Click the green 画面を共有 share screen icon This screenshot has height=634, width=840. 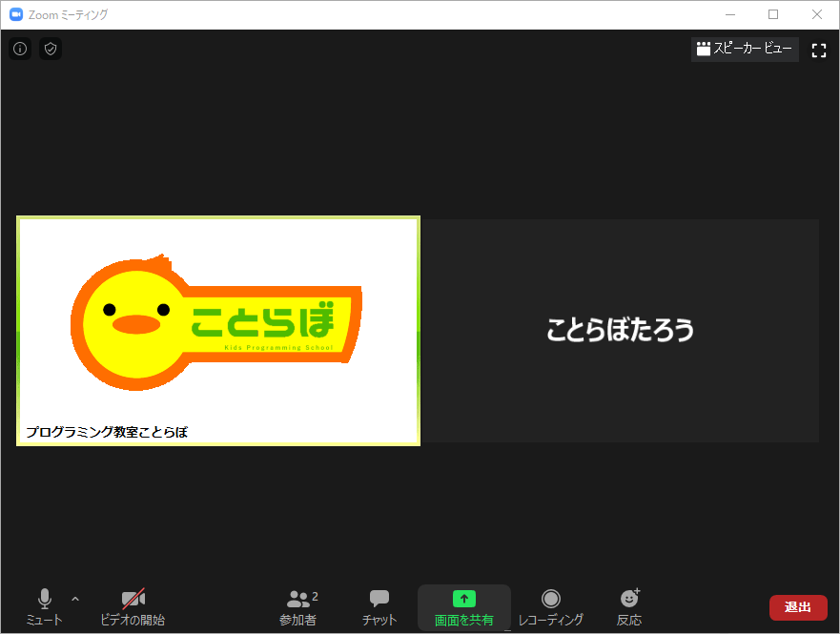point(463,599)
